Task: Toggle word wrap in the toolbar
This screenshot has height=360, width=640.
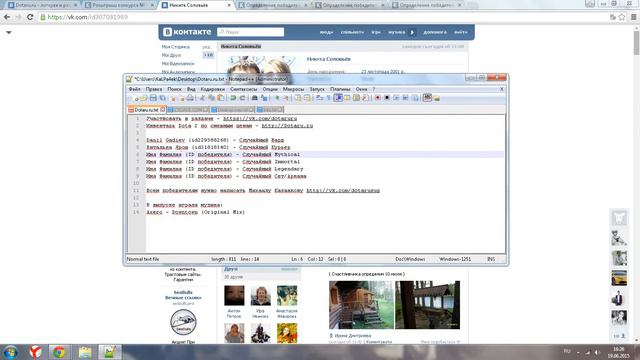Action: [319, 98]
